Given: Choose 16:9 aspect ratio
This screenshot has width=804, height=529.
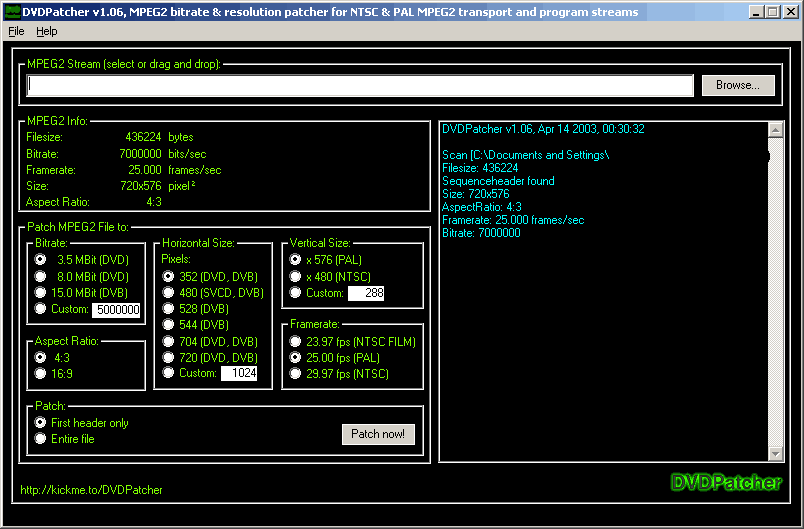Looking at the screenshot, I should tap(40, 374).
